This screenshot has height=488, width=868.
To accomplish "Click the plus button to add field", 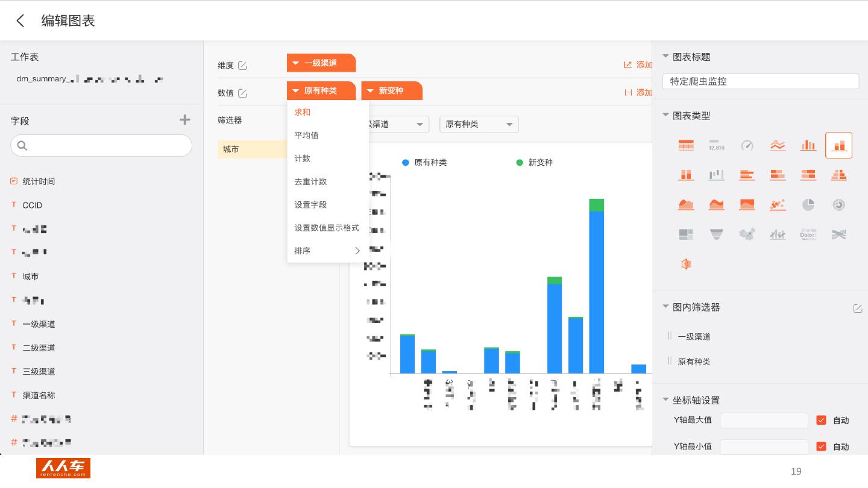I will [x=185, y=120].
